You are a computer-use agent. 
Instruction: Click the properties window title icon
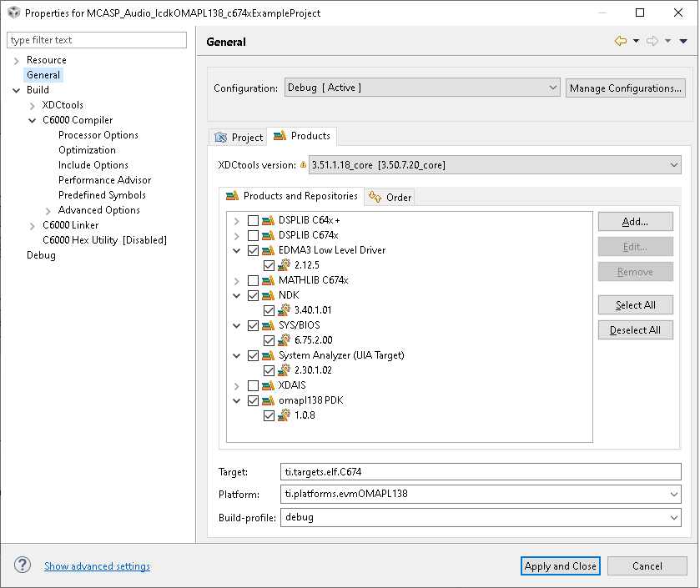pyautogui.click(x=14, y=13)
